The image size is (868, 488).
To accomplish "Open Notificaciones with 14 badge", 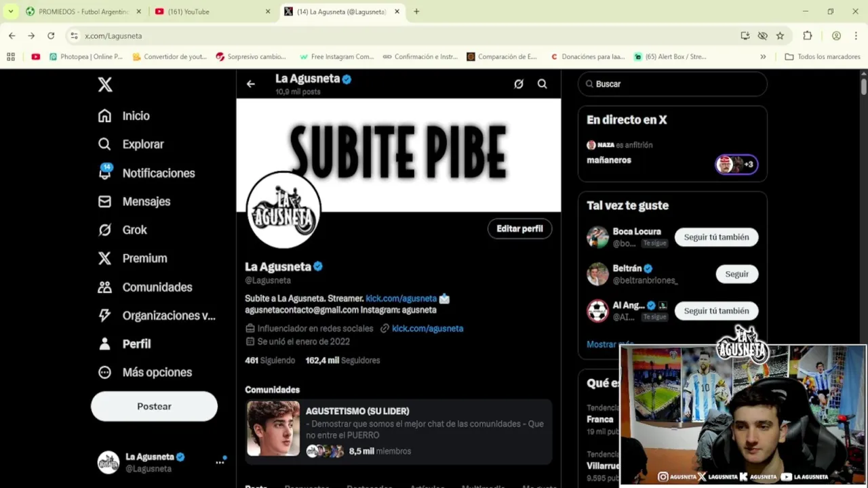I will pyautogui.click(x=146, y=173).
